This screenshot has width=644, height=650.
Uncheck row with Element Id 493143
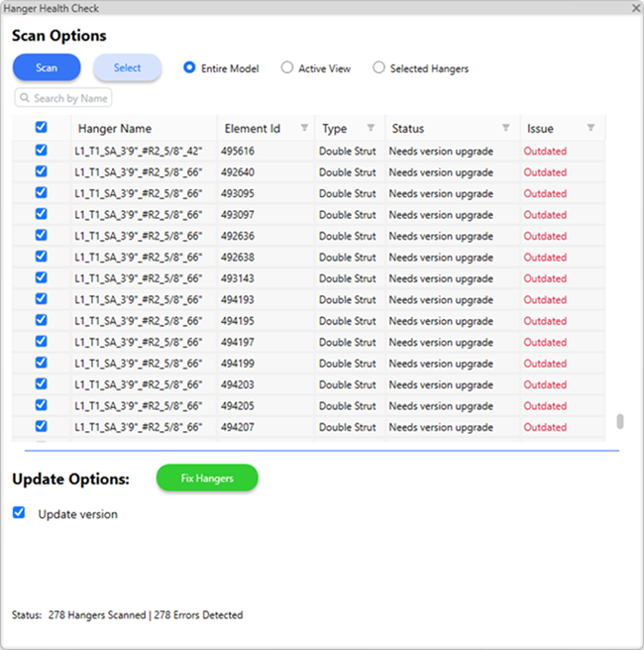coord(41,277)
